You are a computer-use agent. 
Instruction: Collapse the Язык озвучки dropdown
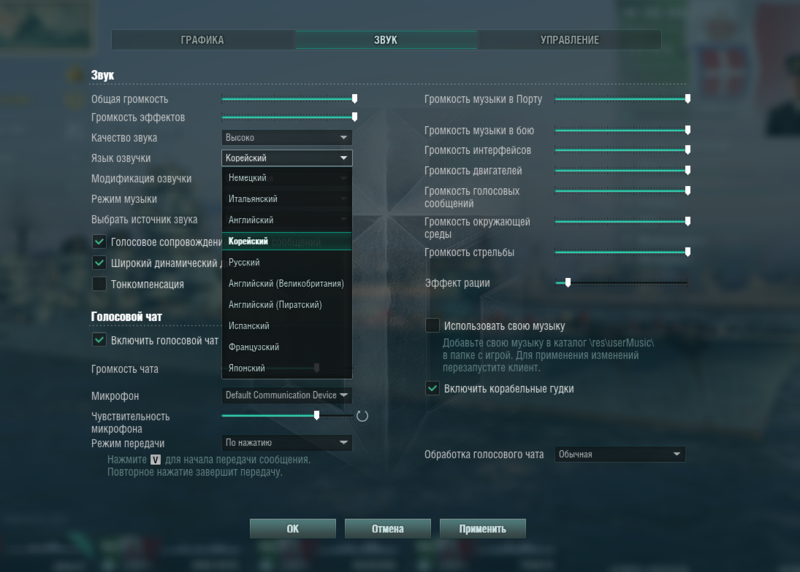coord(287,158)
